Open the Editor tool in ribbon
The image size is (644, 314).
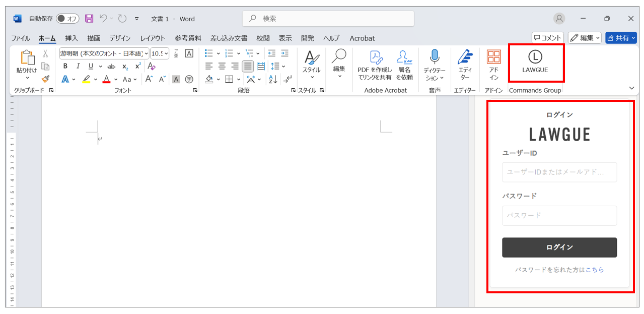coord(465,57)
